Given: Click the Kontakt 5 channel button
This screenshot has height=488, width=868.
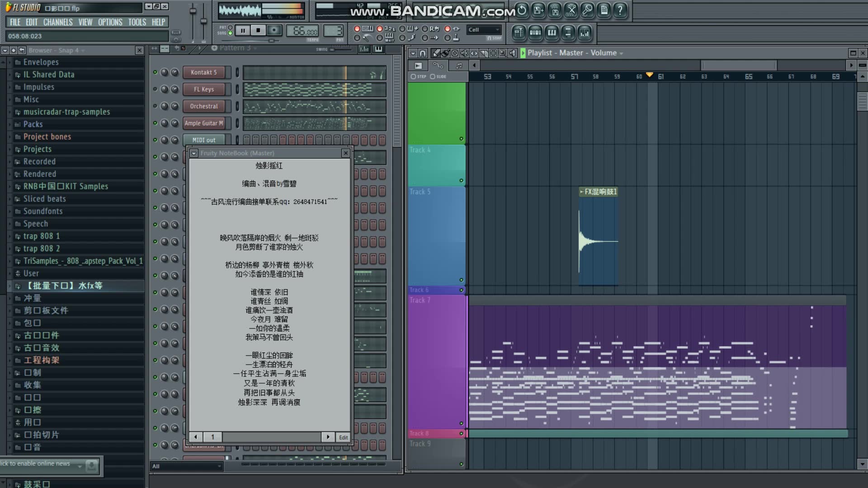Looking at the screenshot, I should tap(204, 72).
